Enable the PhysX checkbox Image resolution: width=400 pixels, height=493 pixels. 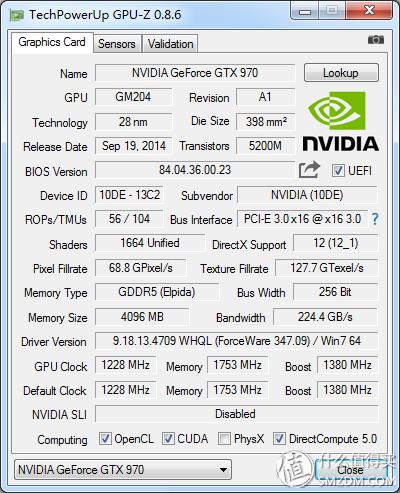tap(224, 439)
